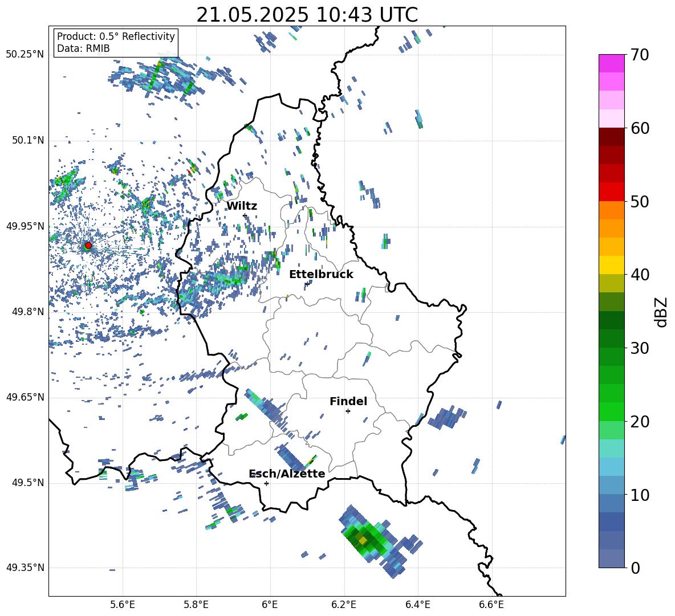Click the 6.6°E longitude label
The image size is (675, 616).
[491, 605]
